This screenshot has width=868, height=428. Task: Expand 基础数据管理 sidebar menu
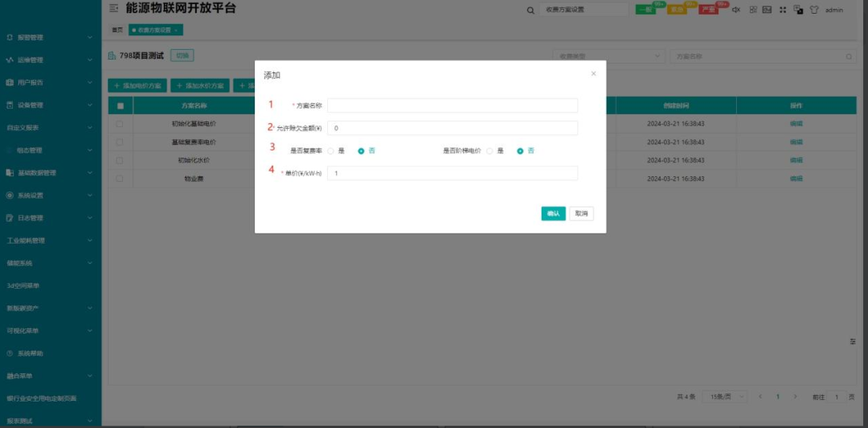coord(51,173)
